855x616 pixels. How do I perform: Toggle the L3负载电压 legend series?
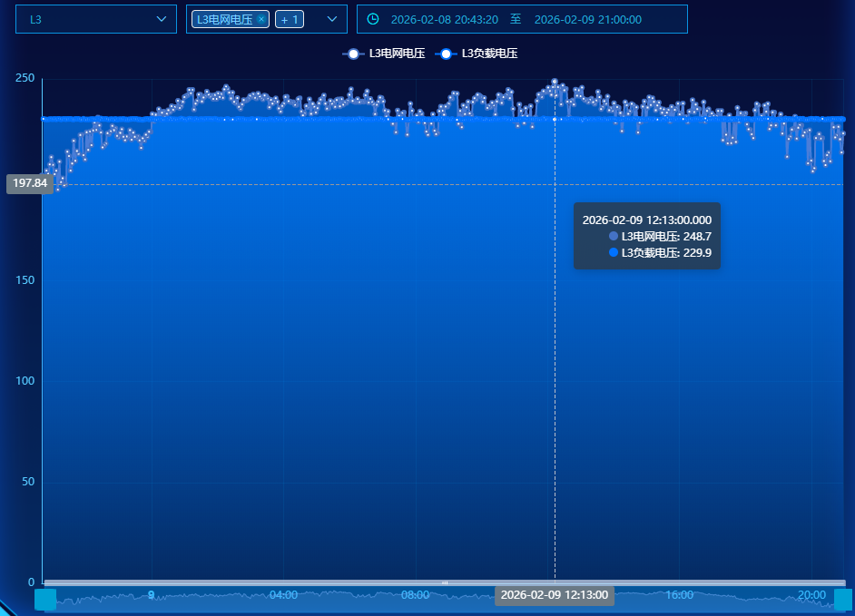[476, 54]
